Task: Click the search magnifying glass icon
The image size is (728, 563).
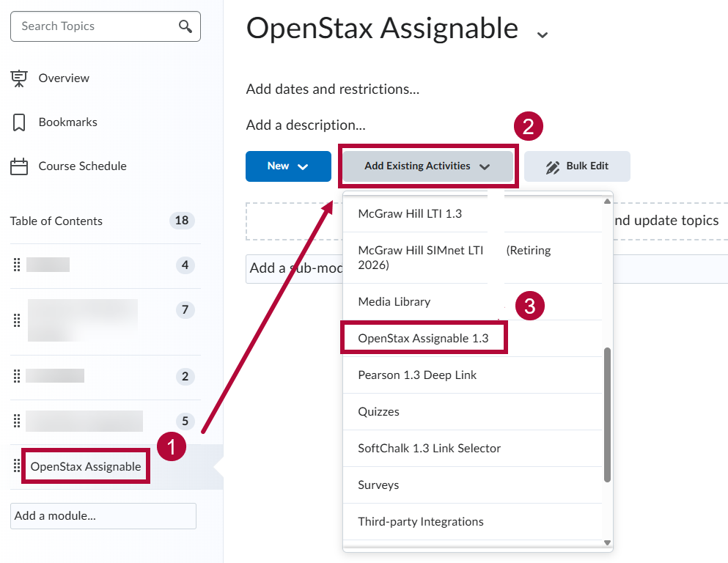Action: point(186,26)
